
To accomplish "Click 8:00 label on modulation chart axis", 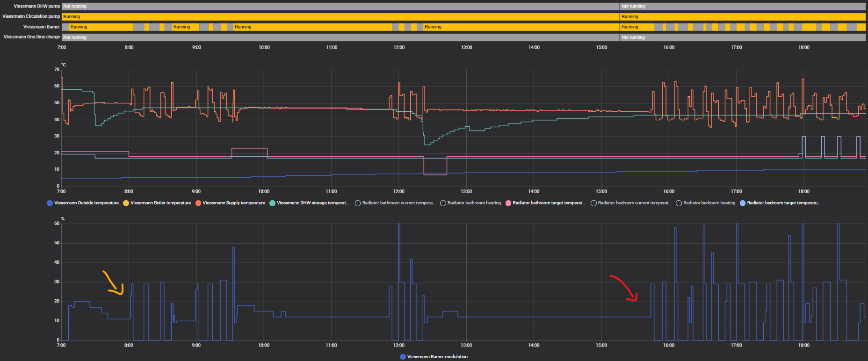I will 129,345.
